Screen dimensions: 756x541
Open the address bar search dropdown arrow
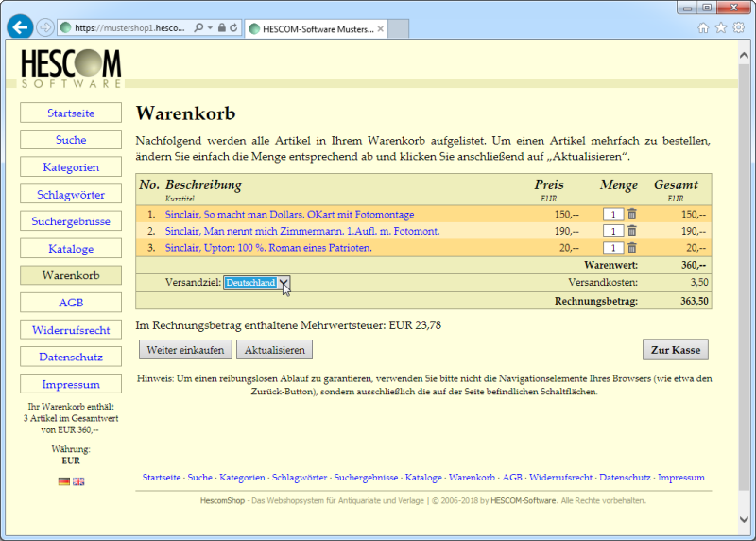(209, 28)
